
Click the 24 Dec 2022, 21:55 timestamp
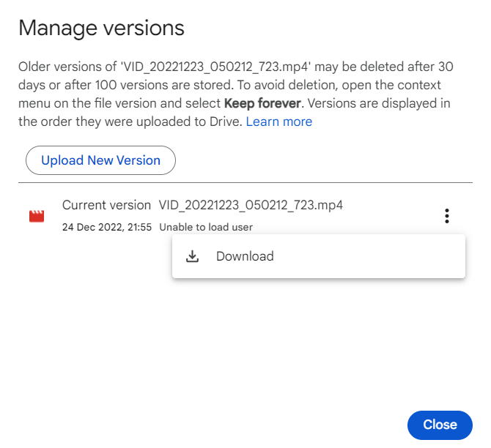click(107, 227)
